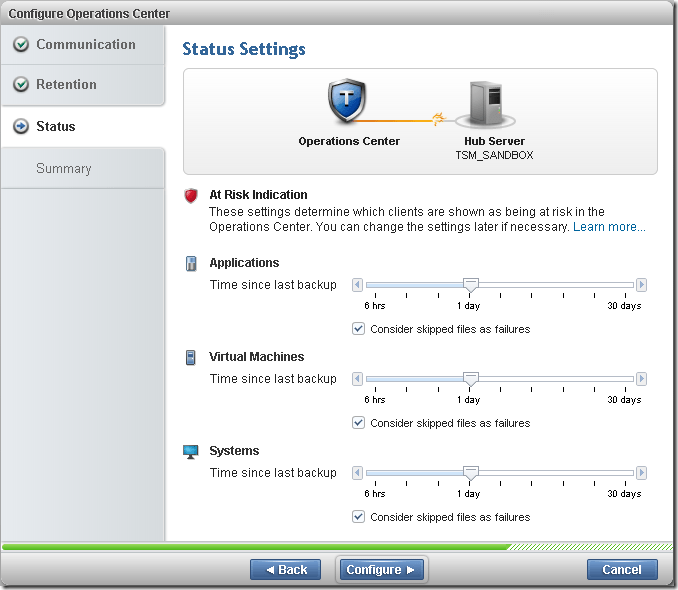This screenshot has width=678, height=590.
Task: Click the Applications category icon
Action: click(x=191, y=264)
